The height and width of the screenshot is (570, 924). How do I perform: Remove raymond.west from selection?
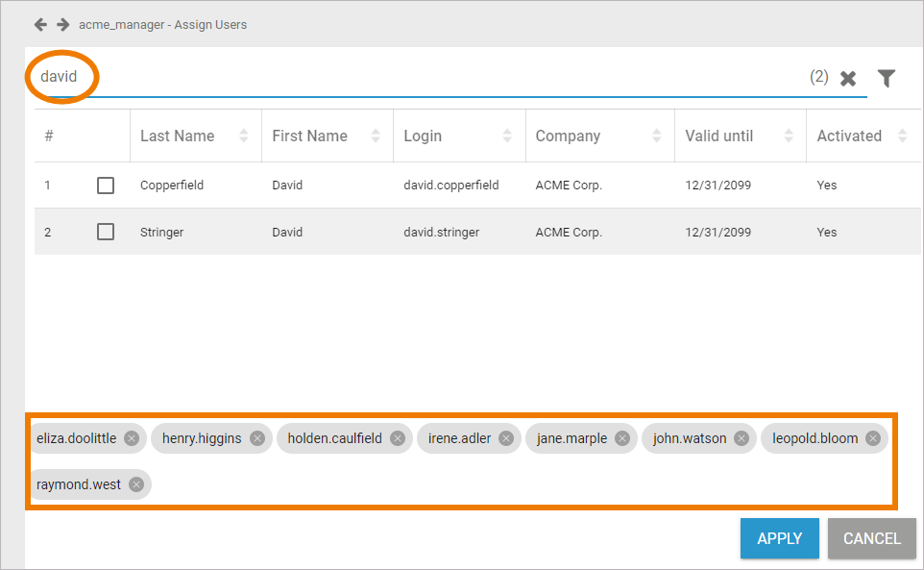136,484
